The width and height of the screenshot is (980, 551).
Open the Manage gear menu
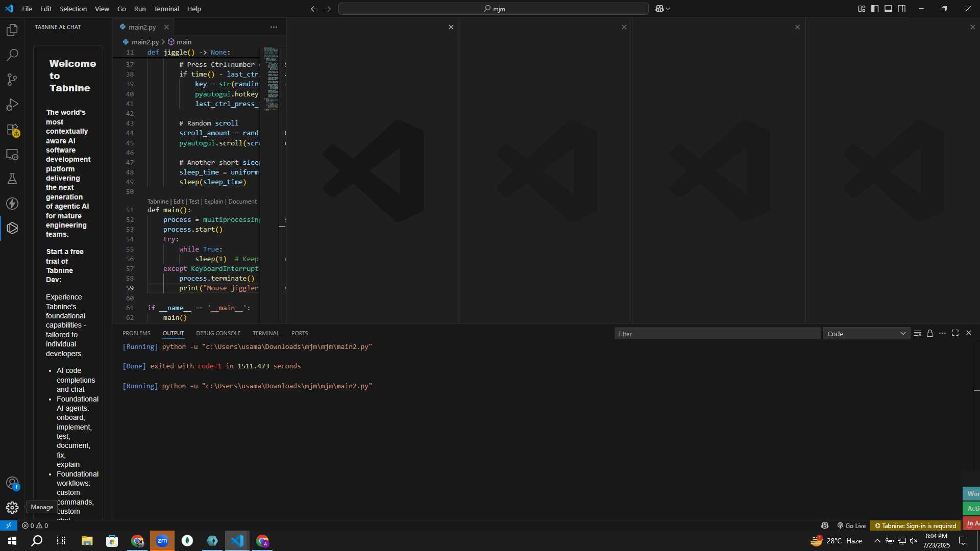12,508
